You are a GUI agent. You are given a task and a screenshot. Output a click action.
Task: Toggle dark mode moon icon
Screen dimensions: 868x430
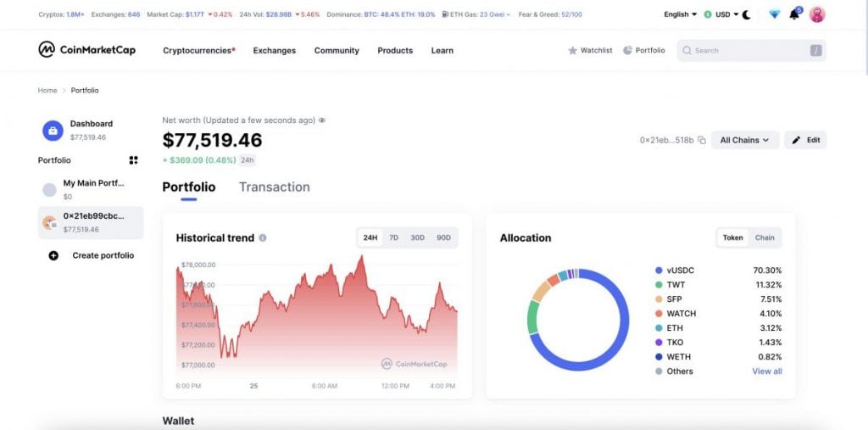[746, 14]
